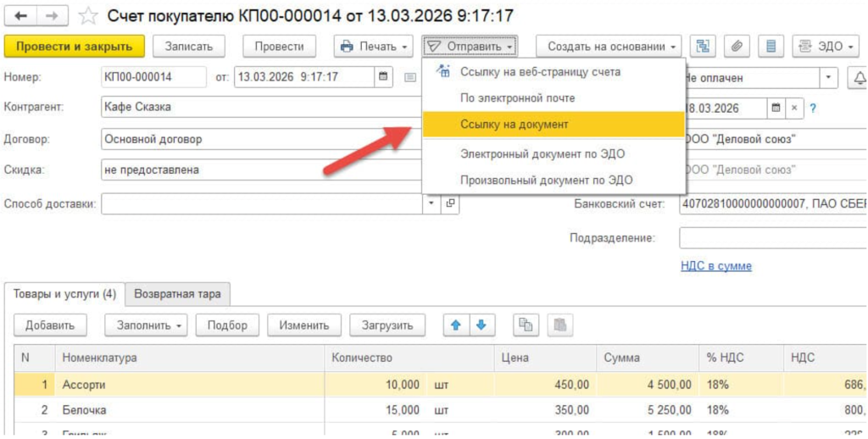Add document to favorites with the star icon

[88, 16]
